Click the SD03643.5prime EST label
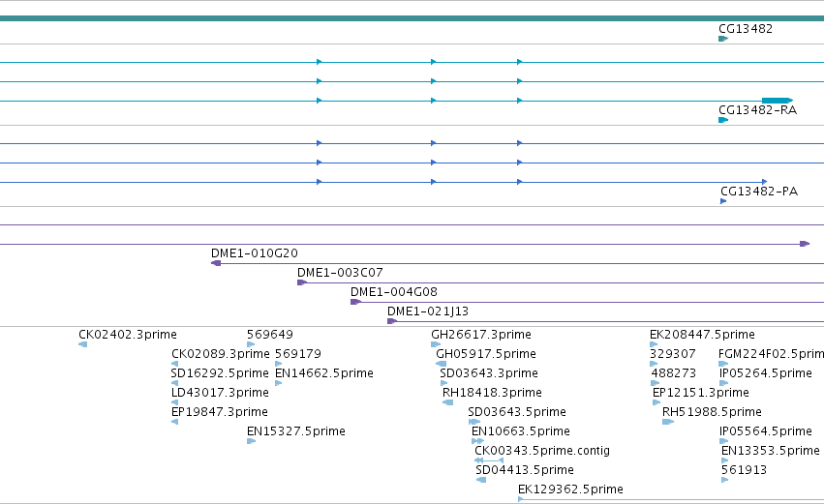The image size is (824, 504). 517,413
